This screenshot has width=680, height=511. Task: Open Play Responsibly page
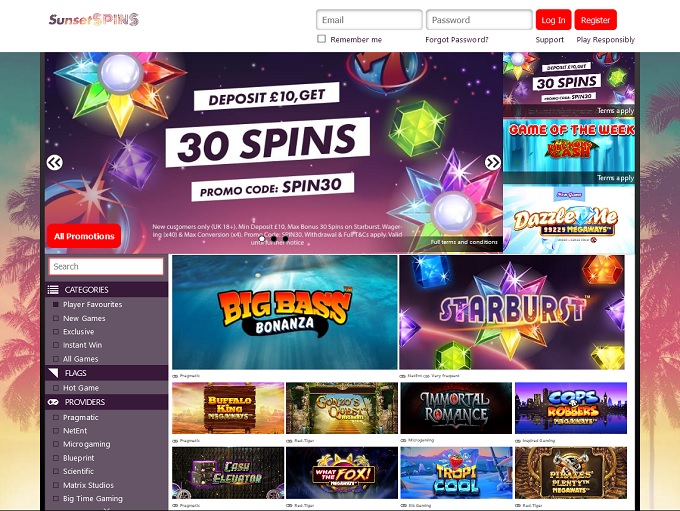[605, 39]
